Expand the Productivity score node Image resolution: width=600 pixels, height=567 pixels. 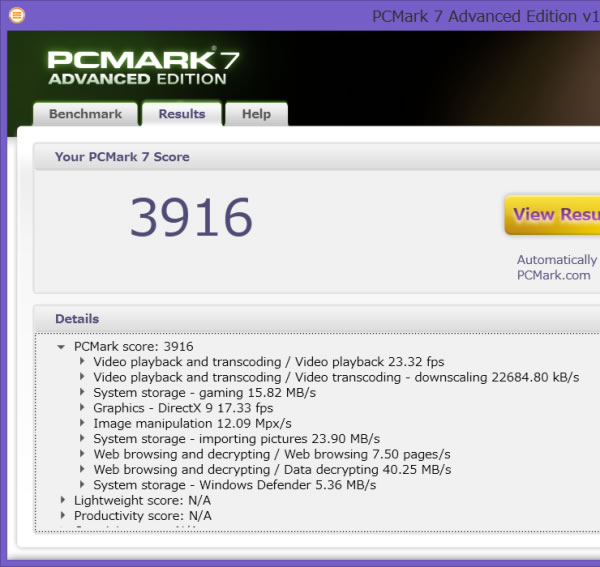(x=63, y=515)
